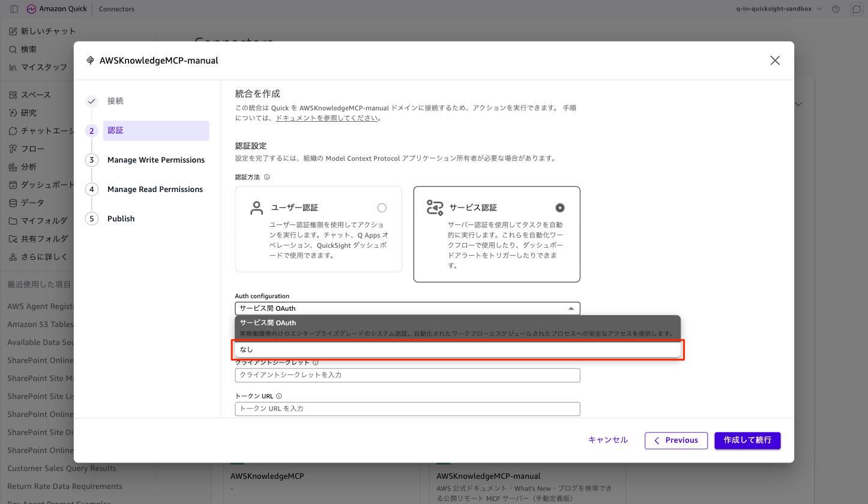This screenshot has height=504, width=868.
Task: Focus the トークン URL input field
Action: [x=408, y=409]
